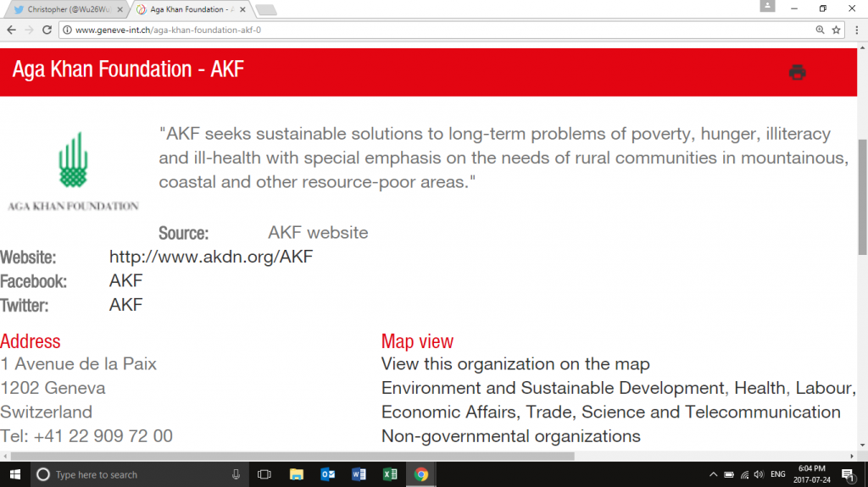Click the ENG language indicator
The width and height of the screenshot is (868, 487).
click(778, 474)
